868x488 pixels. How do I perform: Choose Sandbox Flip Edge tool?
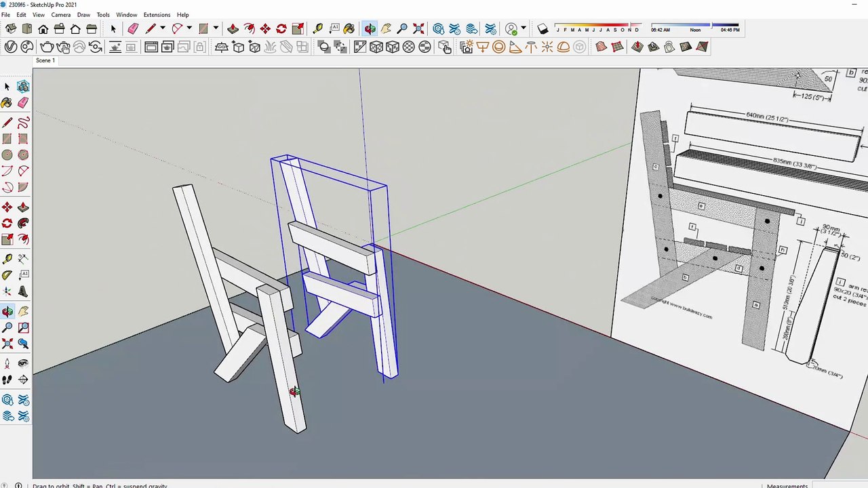[x=702, y=47]
